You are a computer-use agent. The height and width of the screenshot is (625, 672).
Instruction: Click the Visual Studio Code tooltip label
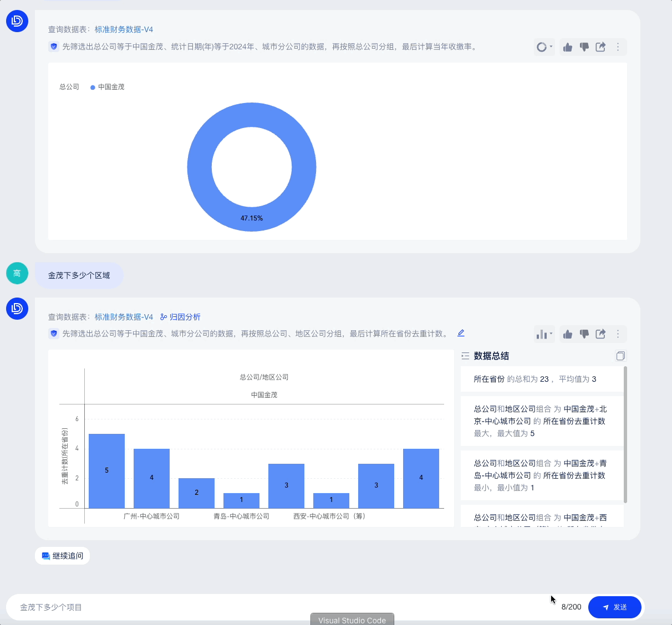tap(352, 619)
